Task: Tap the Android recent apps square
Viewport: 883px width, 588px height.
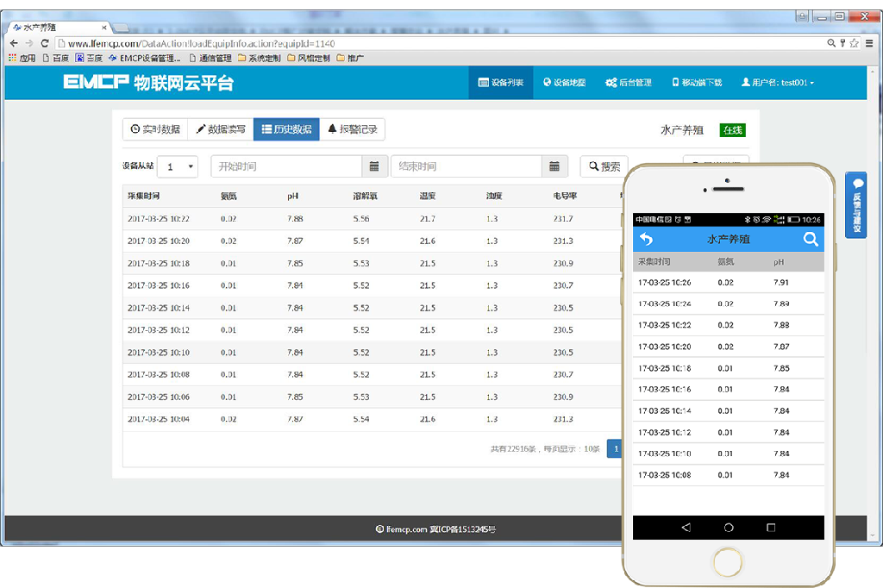Action: 771,528
